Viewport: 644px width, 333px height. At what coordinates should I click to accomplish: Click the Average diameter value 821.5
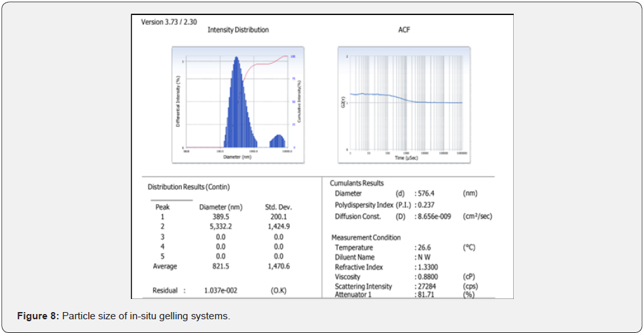pos(220,266)
